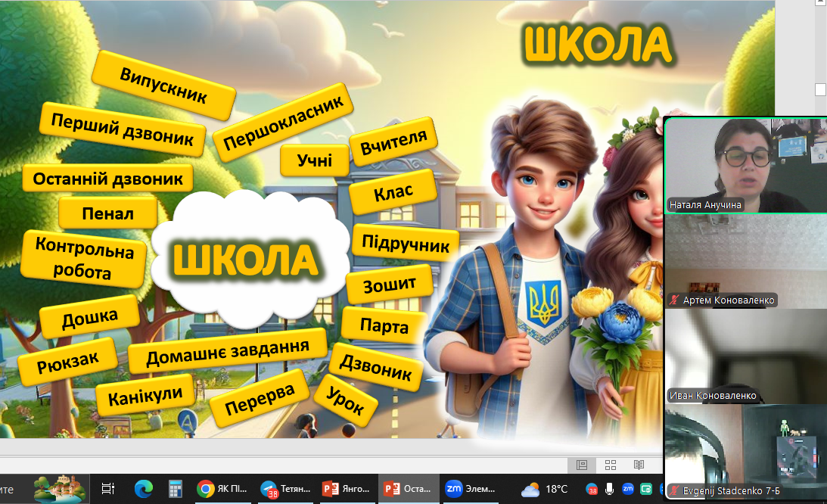Open the Calculator app from the taskbar
Screen dimensions: 827x504
175,489
